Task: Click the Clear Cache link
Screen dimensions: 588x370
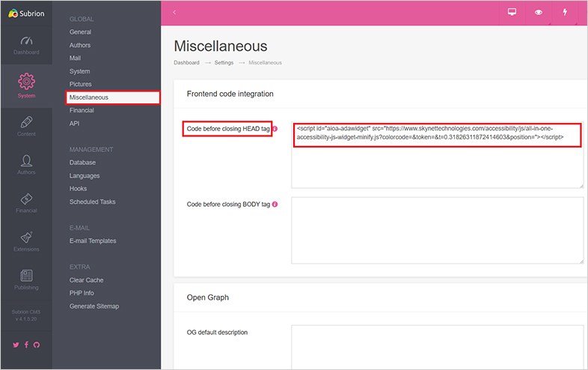Action: coord(86,280)
